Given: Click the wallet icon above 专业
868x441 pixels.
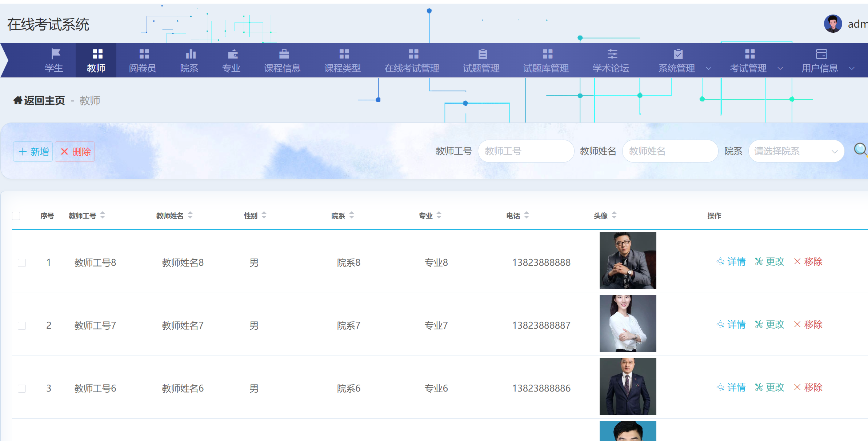Looking at the screenshot, I should 233,54.
